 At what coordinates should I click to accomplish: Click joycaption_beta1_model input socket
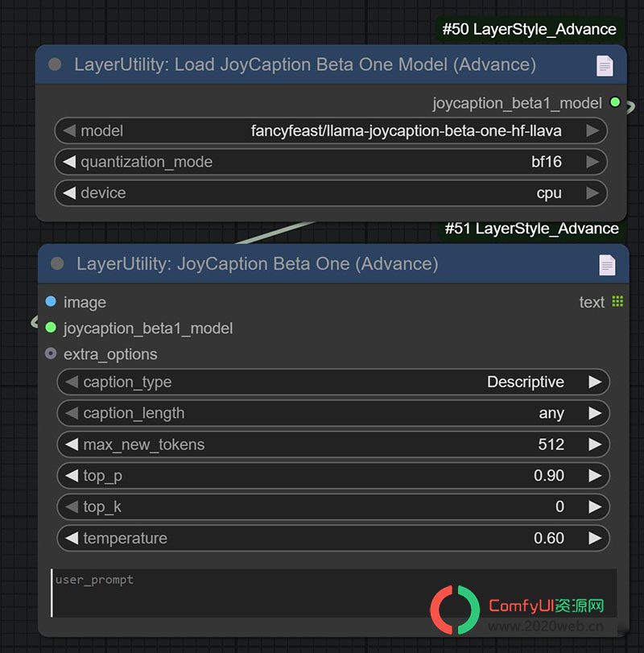pos(51,328)
